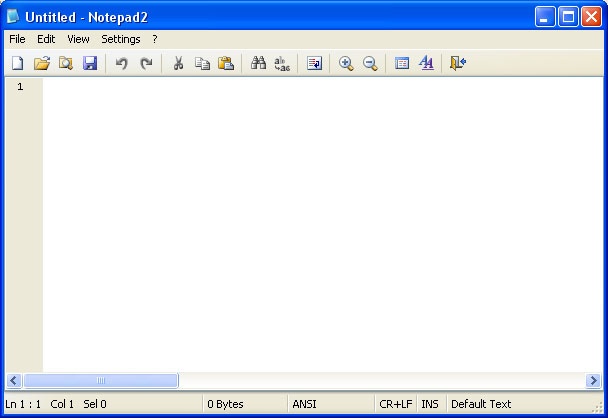Cut selection with the scissors icon

(x=178, y=63)
